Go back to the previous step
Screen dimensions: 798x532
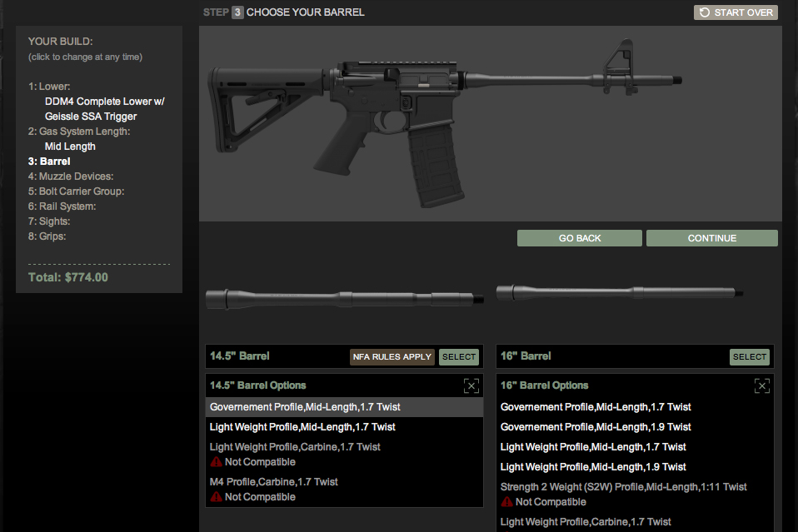click(579, 238)
